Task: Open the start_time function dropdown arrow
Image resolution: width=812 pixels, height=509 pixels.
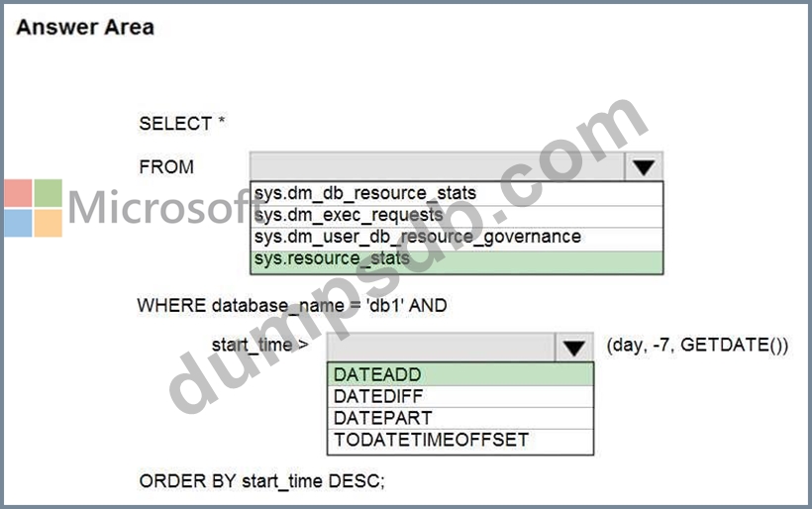Action: [x=573, y=348]
